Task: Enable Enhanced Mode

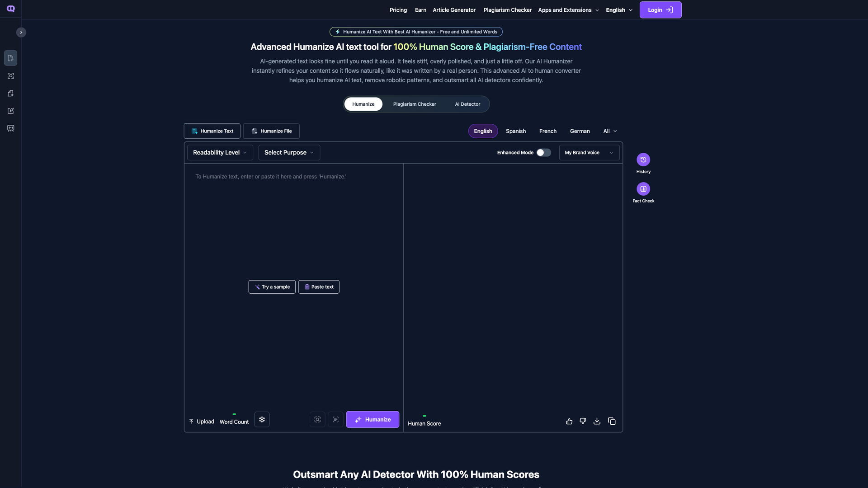Action: 543,152
